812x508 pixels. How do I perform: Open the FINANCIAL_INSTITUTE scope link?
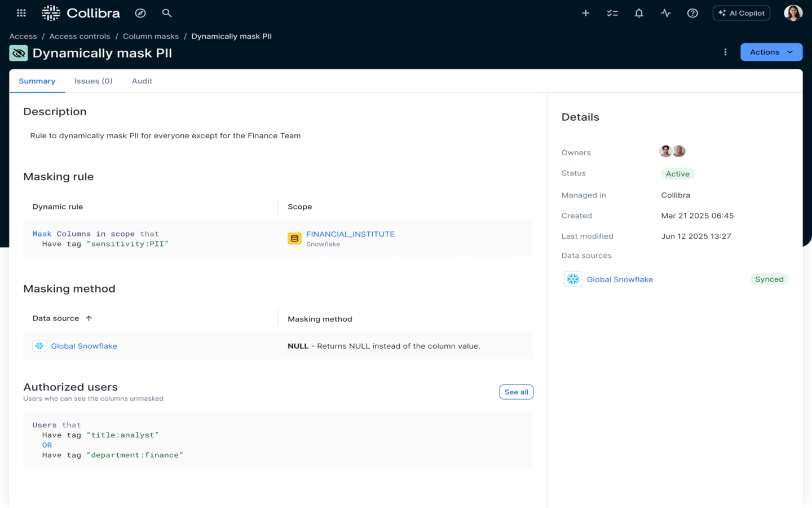point(350,234)
